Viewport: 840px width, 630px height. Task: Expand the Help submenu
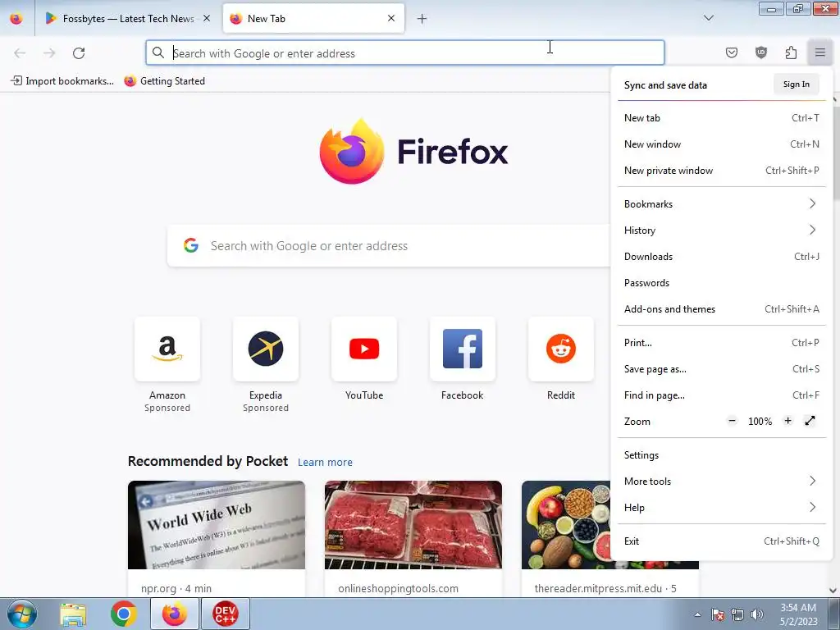point(722,508)
